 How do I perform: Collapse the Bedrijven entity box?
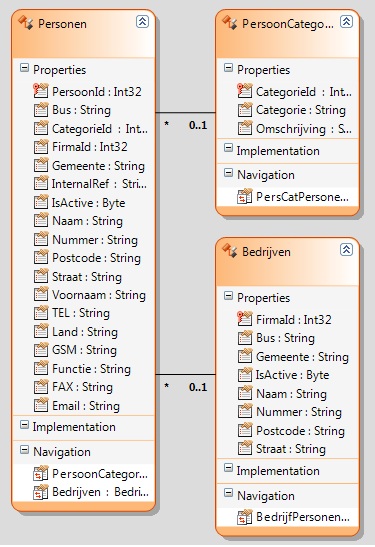click(x=346, y=249)
